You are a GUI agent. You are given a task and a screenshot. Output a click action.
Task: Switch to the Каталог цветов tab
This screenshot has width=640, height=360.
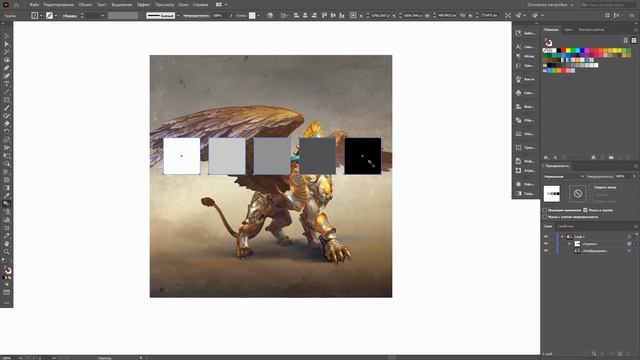[591, 30]
